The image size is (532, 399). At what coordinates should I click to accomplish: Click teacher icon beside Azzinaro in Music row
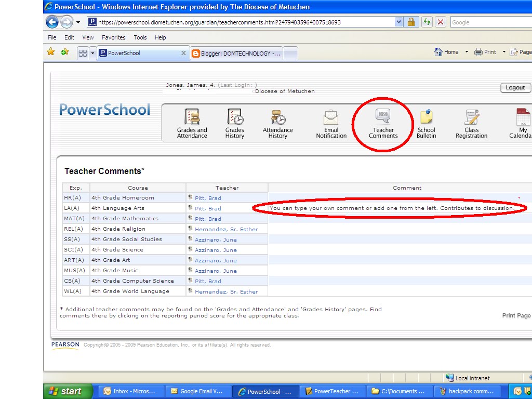coord(190,270)
